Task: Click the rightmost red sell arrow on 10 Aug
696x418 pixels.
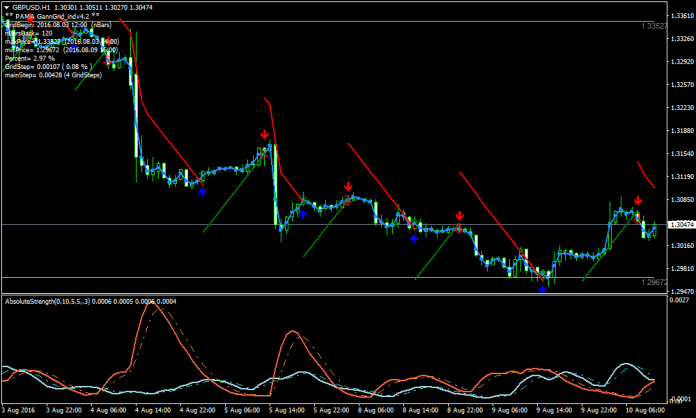Action: pyautogui.click(x=637, y=200)
